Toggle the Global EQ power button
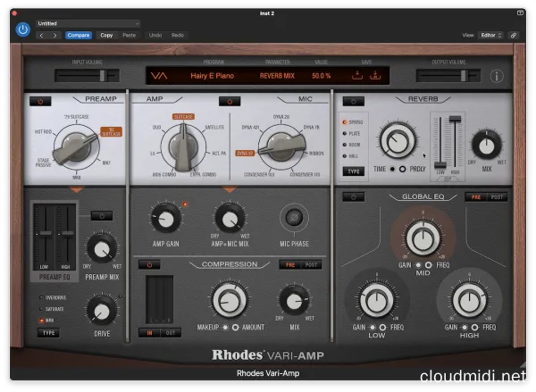 pyautogui.click(x=354, y=196)
